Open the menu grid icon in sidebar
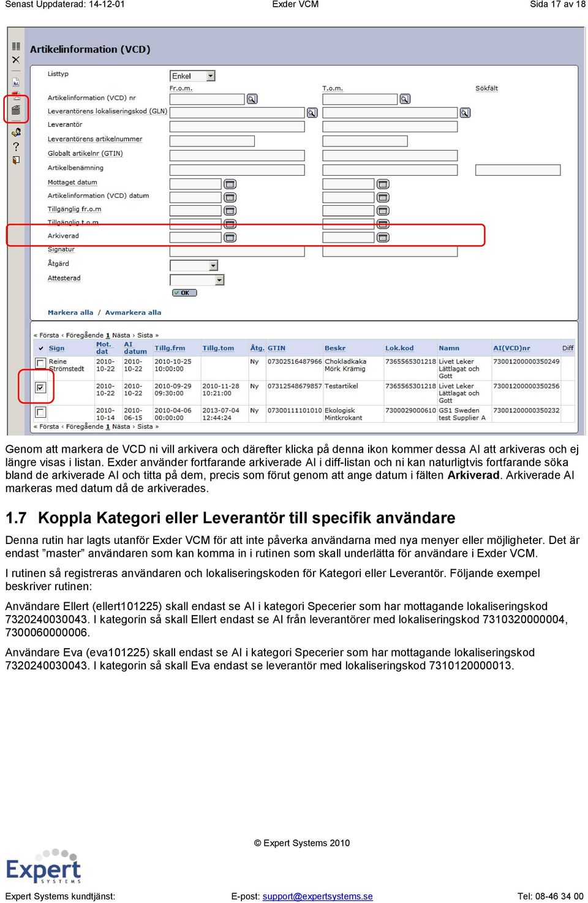 click(x=16, y=47)
